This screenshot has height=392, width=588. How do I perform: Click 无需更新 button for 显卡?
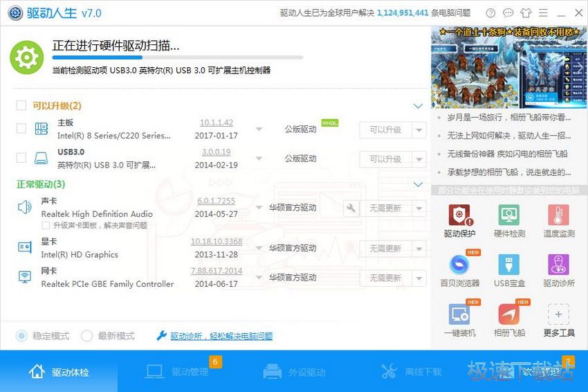point(385,249)
